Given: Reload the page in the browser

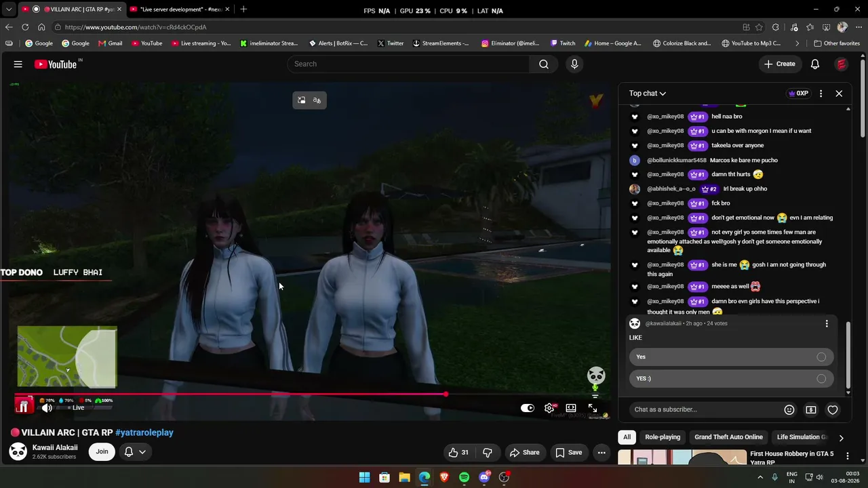Looking at the screenshot, I should coord(25,27).
